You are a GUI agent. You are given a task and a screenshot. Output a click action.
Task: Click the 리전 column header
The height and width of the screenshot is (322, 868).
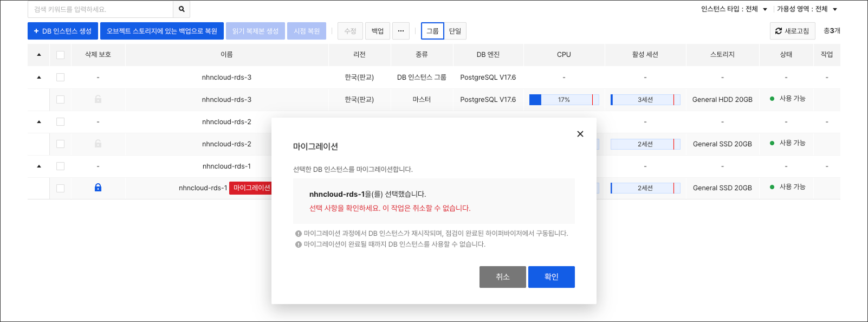[359, 55]
